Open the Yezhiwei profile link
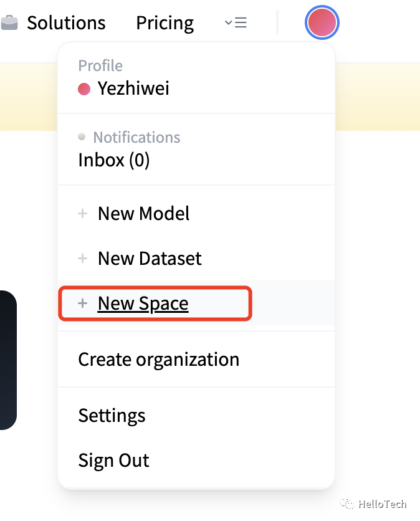Screen dimensions: 420x521 pyautogui.click(x=133, y=88)
